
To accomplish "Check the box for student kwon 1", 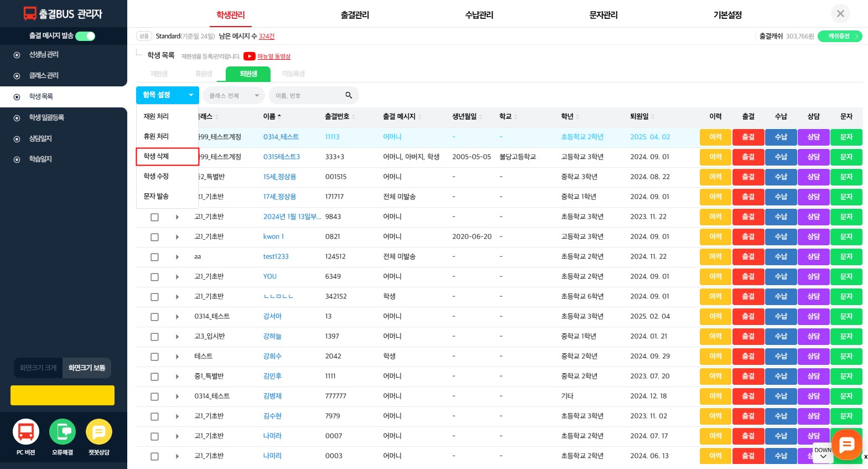I will [155, 237].
